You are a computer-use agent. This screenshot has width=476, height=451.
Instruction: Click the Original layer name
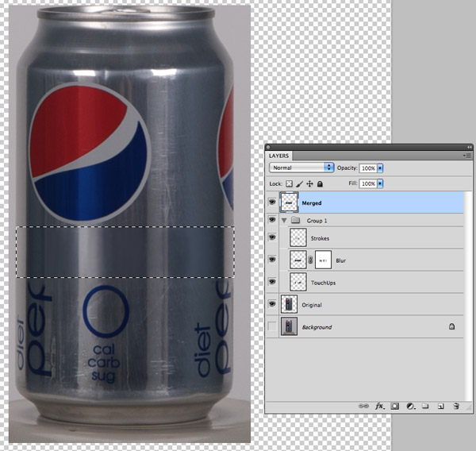tap(312, 305)
